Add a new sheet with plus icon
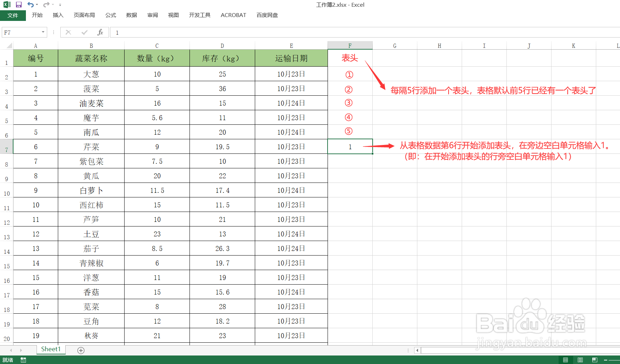This screenshot has height=364, width=620. point(81,351)
